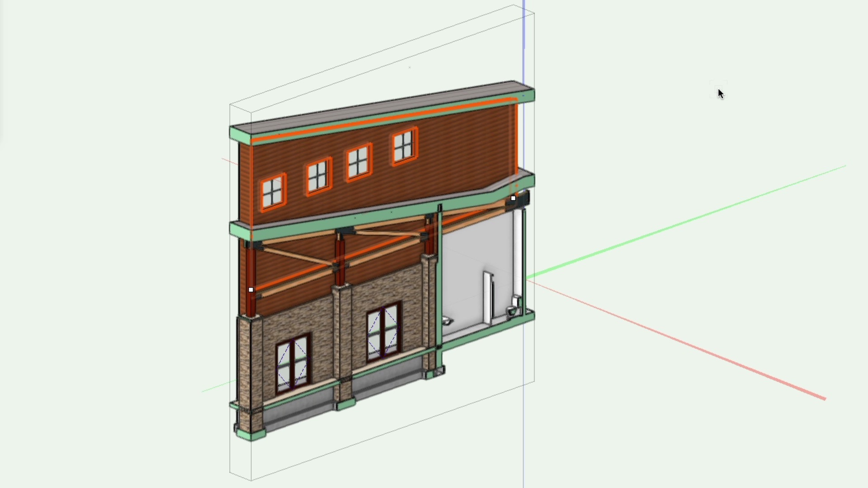Select the left ground-floor casement window
The height and width of the screenshot is (488, 868).
coord(292,363)
